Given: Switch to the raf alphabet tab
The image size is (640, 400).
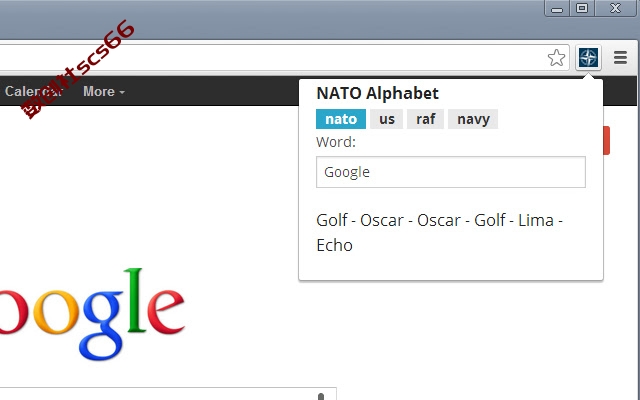Looking at the screenshot, I should (x=425, y=119).
